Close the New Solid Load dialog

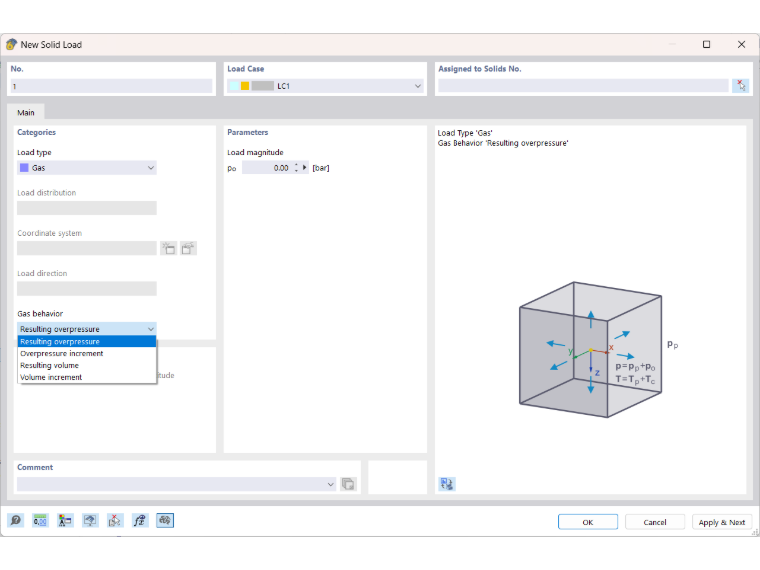(x=741, y=45)
